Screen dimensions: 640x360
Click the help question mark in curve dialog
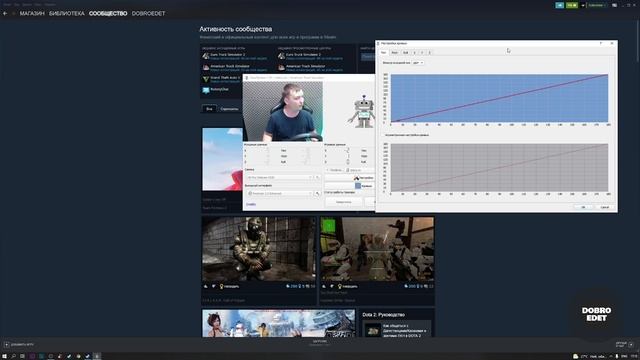pos(601,43)
